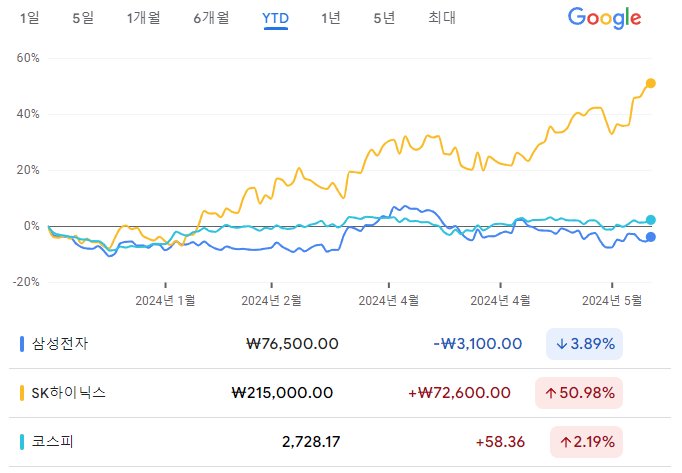Select the YTD range tab
Screen dimensions: 682x473
(x=275, y=19)
